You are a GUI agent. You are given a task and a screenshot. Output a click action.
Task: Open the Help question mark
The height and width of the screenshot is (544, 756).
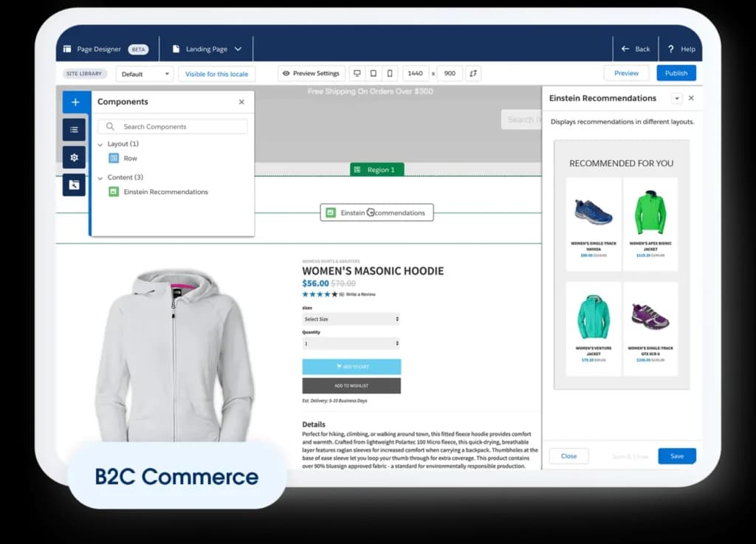[670, 49]
